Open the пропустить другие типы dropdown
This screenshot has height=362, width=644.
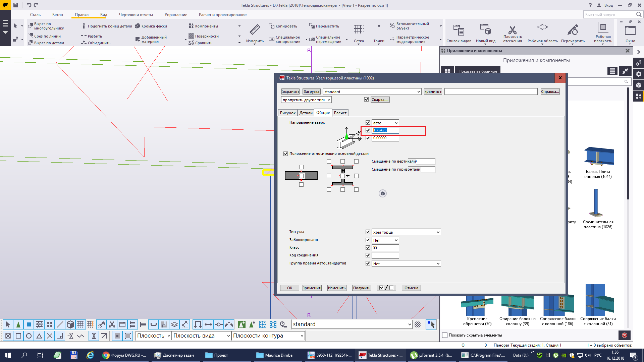pos(307,100)
